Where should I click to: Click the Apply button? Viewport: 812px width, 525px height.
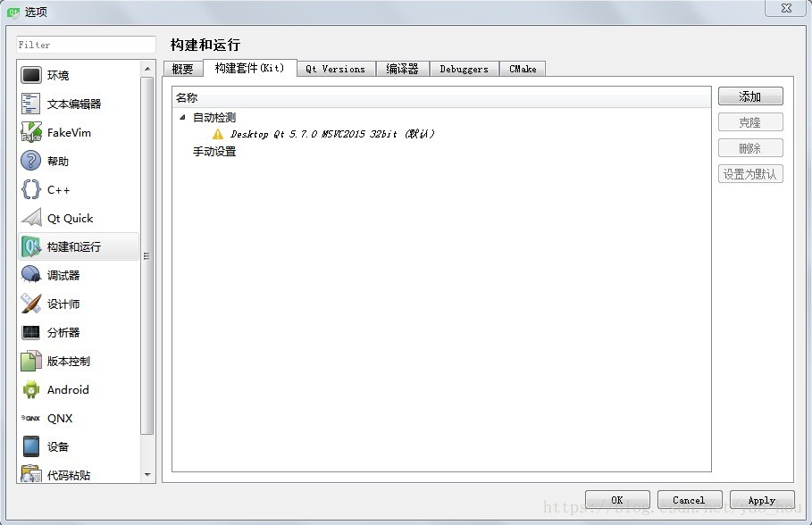[x=762, y=500]
